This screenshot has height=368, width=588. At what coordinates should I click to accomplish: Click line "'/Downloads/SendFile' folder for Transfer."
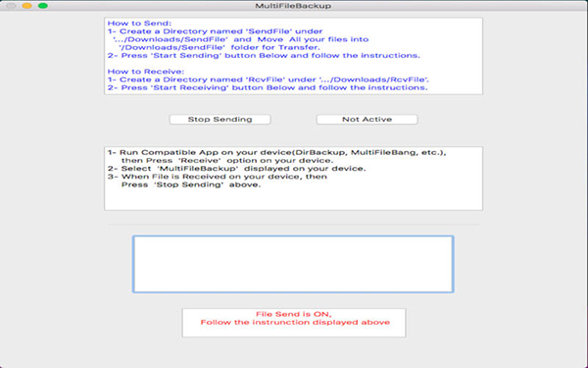[219, 47]
